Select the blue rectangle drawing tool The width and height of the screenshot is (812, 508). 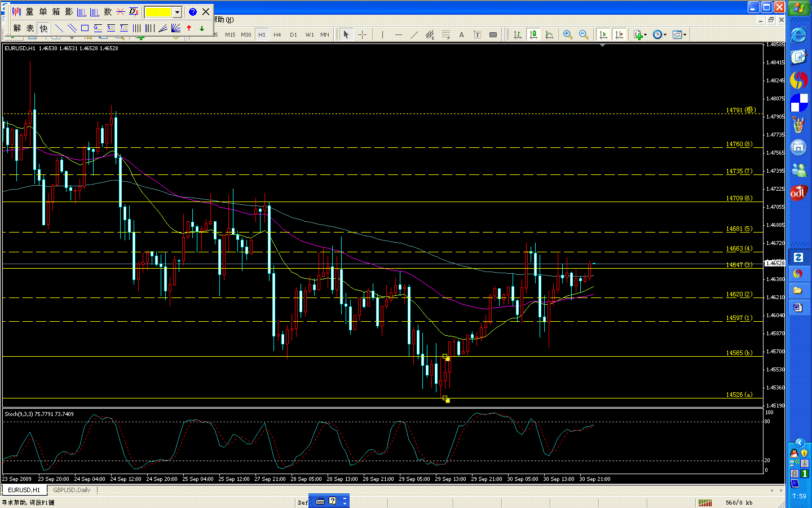pos(85,28)
